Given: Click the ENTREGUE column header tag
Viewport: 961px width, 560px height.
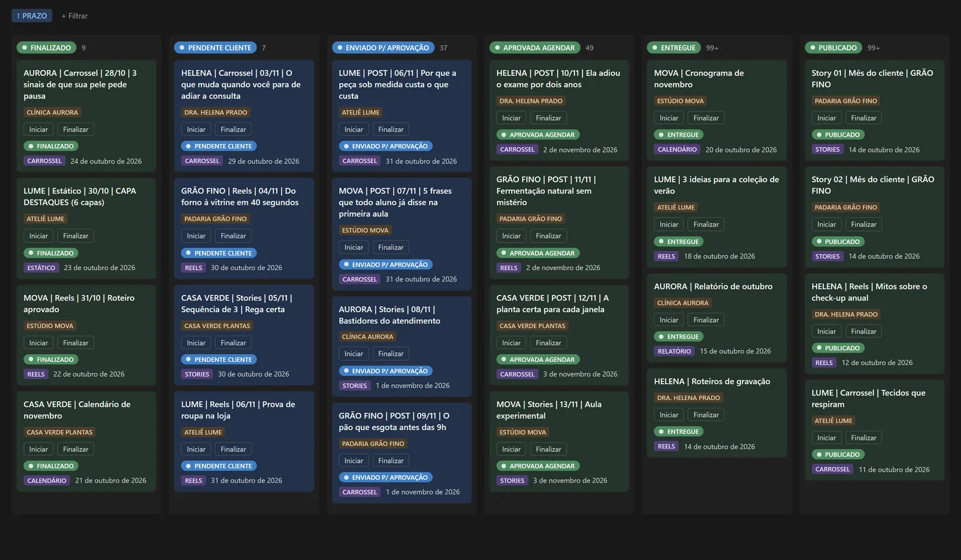Looking at the screenshot, I should tap(674, 48).
